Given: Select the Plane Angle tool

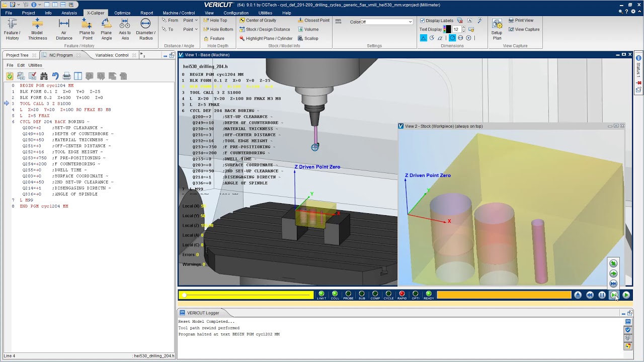Looking at the screenshot, I should (x=106, y=29).
